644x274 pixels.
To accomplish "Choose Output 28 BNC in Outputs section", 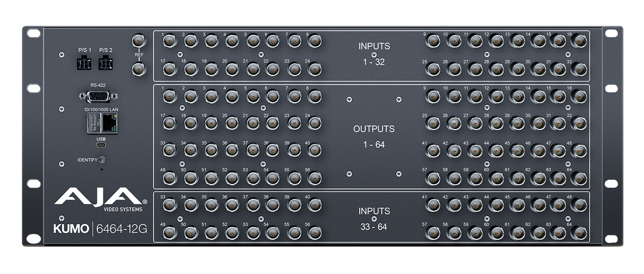I will point(496,123).
